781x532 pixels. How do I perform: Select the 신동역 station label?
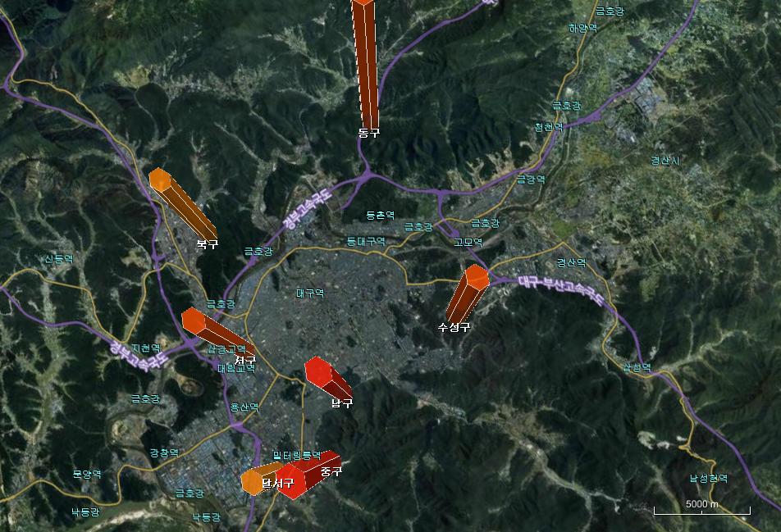[59, 258]
